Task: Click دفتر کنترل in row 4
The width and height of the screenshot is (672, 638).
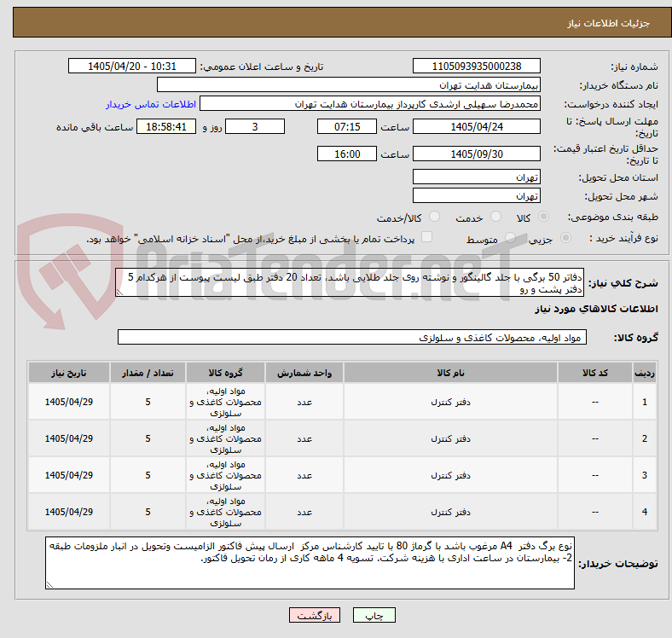Action: point(450,512)
